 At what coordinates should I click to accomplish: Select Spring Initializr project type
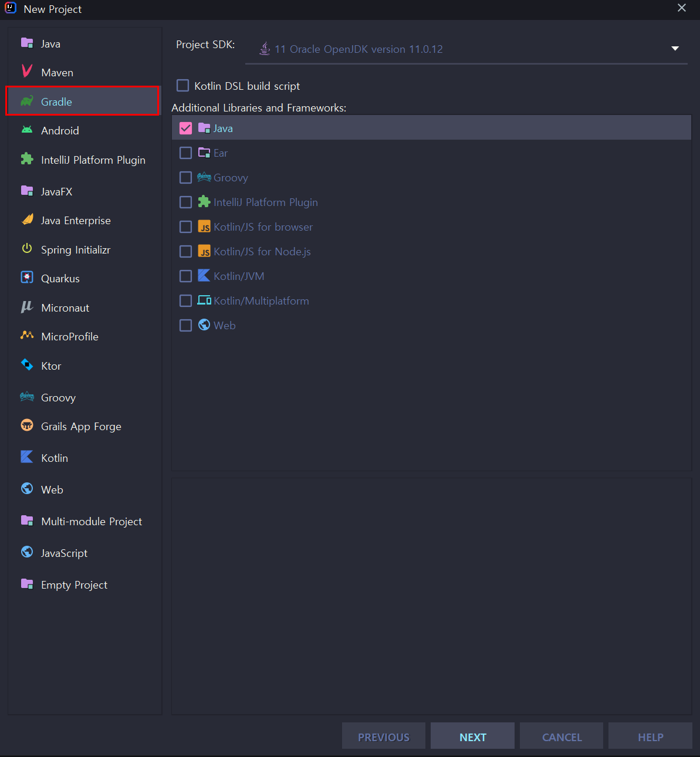[x=83, y=249]
